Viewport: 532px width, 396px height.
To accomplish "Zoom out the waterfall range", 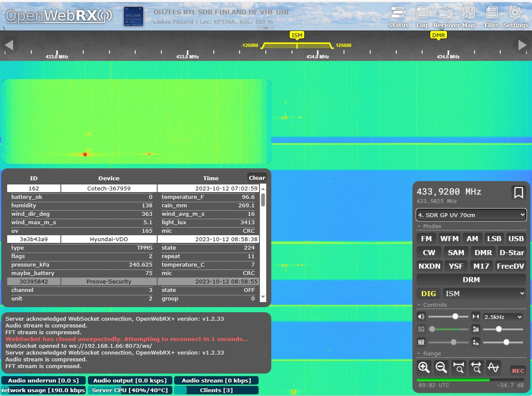I will (441, 367).
